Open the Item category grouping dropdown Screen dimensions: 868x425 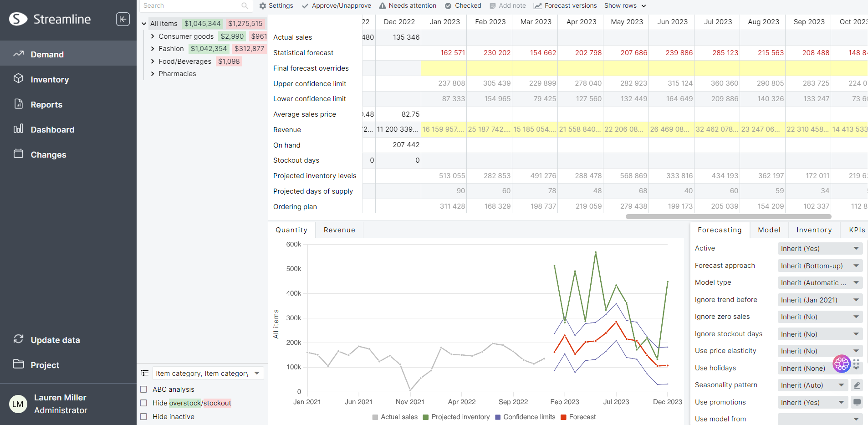tap(208, 373)
